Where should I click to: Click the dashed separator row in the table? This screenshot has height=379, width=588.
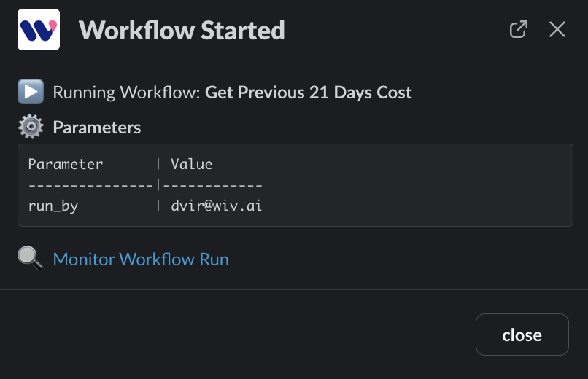tap(144, 185)
